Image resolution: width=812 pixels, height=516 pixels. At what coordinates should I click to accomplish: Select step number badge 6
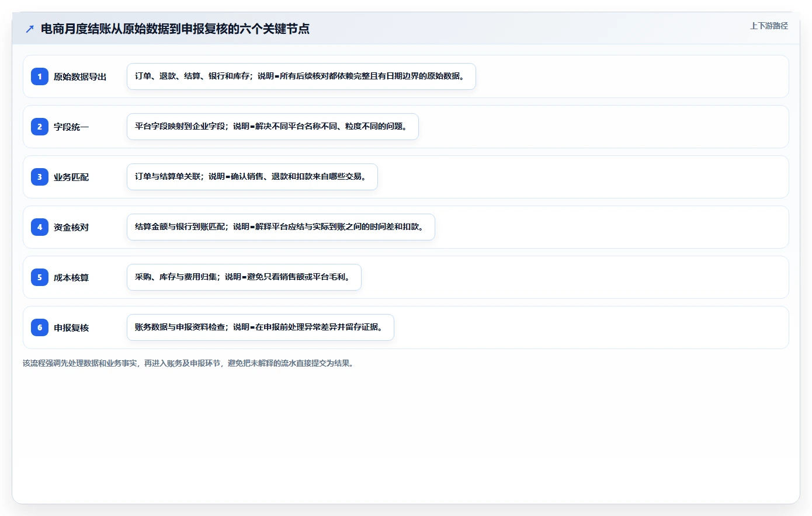click(40, 327)
